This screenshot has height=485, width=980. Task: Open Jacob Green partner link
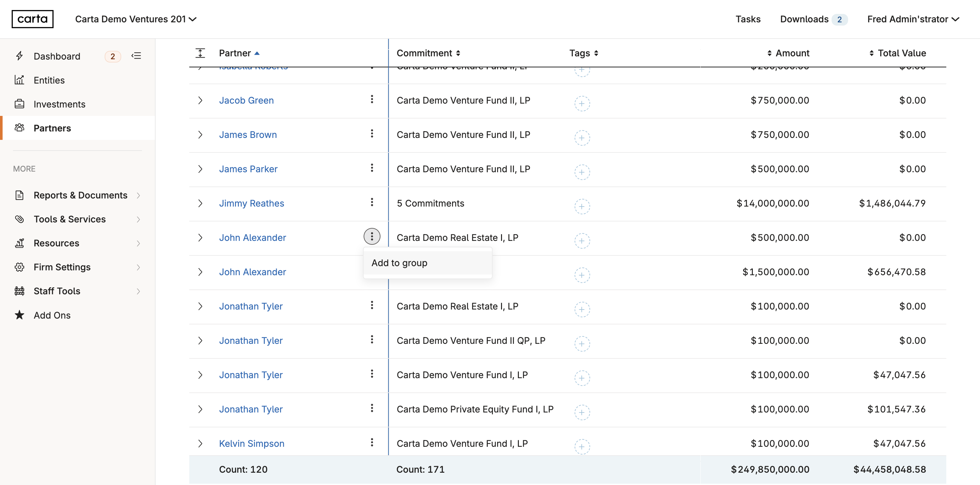pos(246,100)
